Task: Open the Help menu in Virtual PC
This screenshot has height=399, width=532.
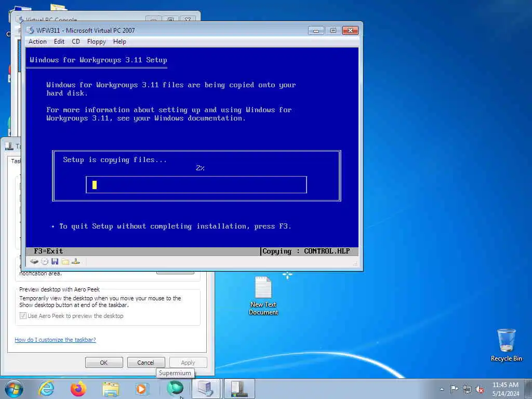Action: coord(119,42)
